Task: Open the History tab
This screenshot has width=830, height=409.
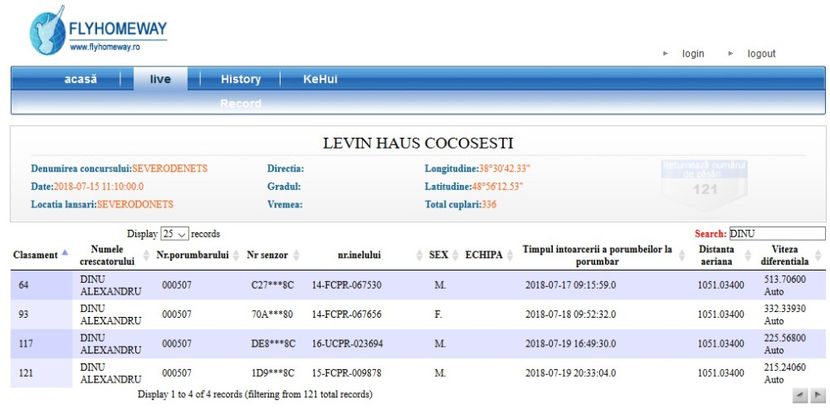Action: tap(240, 80)
